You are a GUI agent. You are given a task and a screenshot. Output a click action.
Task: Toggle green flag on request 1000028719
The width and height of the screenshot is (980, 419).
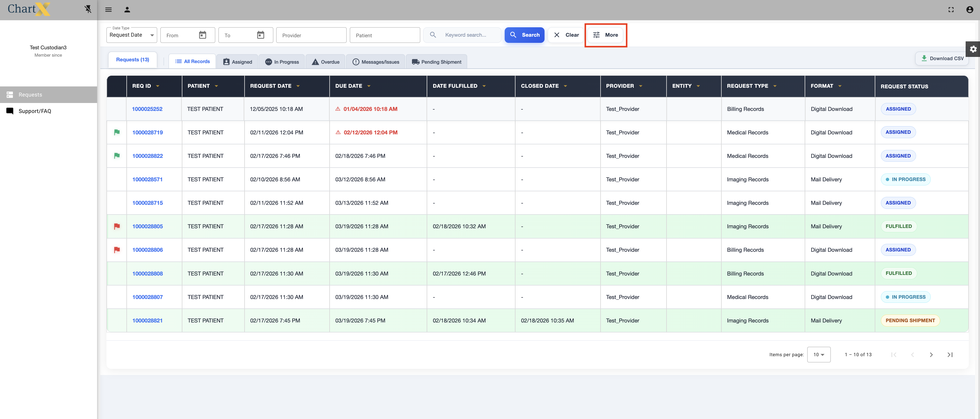pyautogui.click(x=117, y=132)
